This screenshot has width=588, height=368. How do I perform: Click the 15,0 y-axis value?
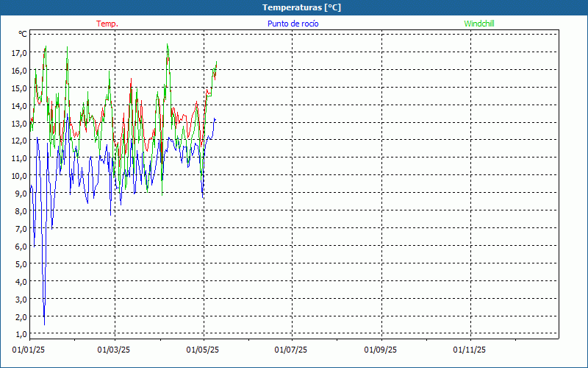click(x=19, y=88)
